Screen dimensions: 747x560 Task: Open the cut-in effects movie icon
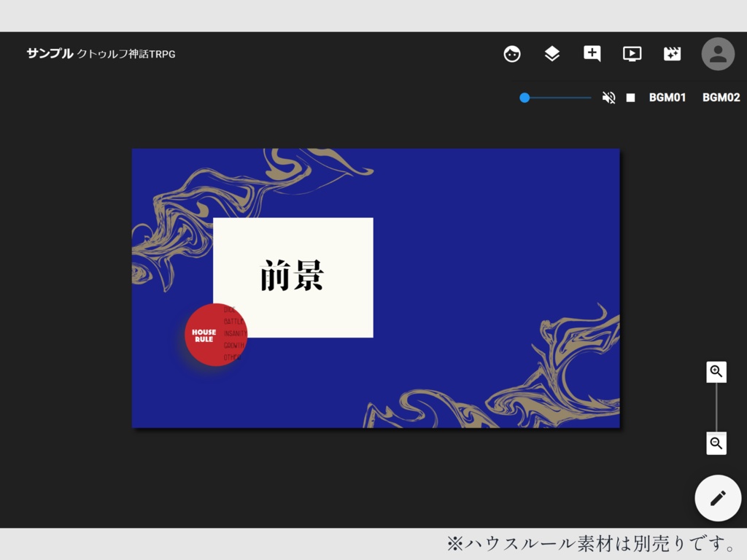click(x=672, y=53)
